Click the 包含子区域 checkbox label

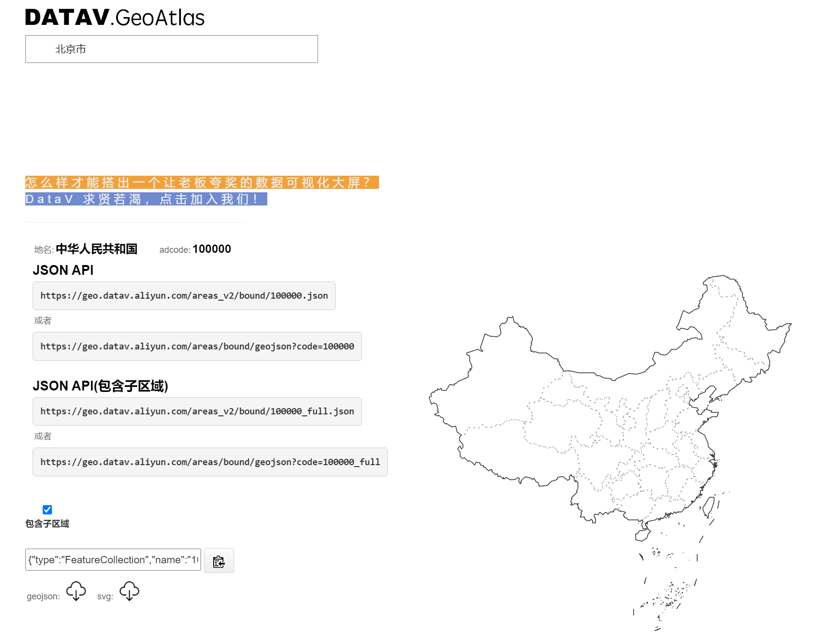coord(47,524)
